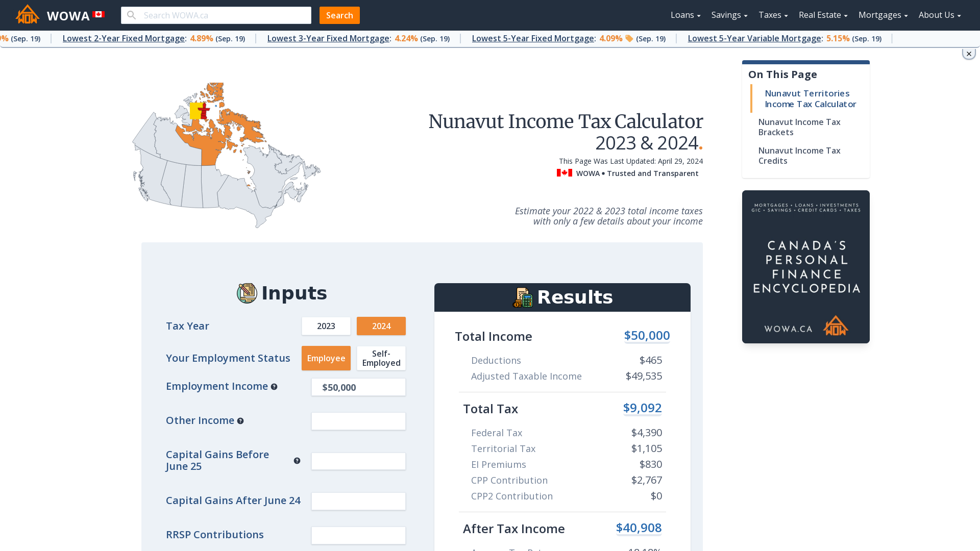Open the About Us menu item

coord(939,15)
